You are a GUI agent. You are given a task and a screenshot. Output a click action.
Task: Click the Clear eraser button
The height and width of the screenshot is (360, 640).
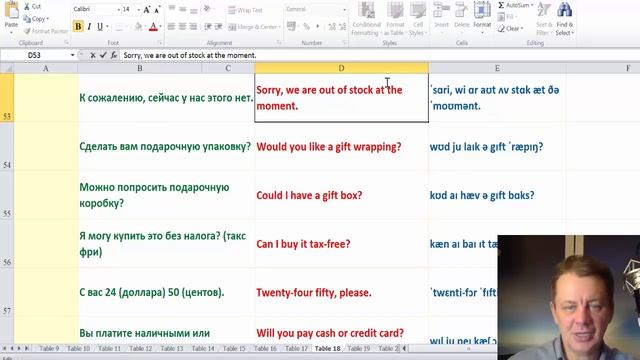(x=510, y=29)
